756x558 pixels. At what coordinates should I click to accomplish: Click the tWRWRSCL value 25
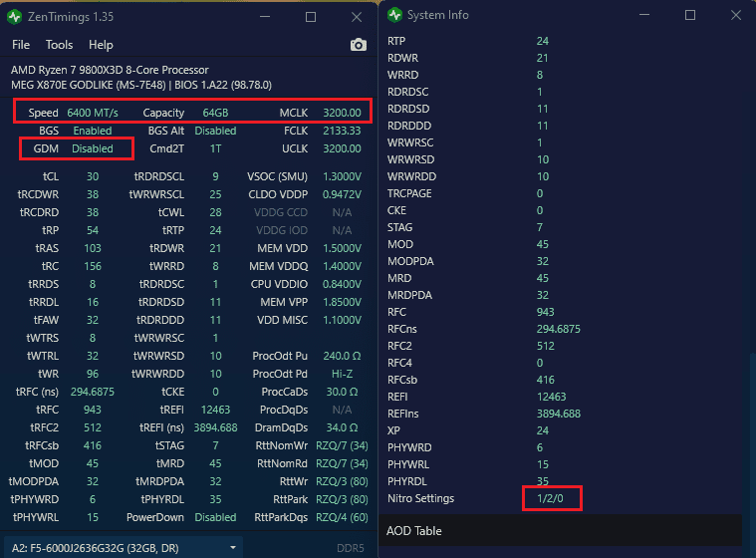pos(215,194)
